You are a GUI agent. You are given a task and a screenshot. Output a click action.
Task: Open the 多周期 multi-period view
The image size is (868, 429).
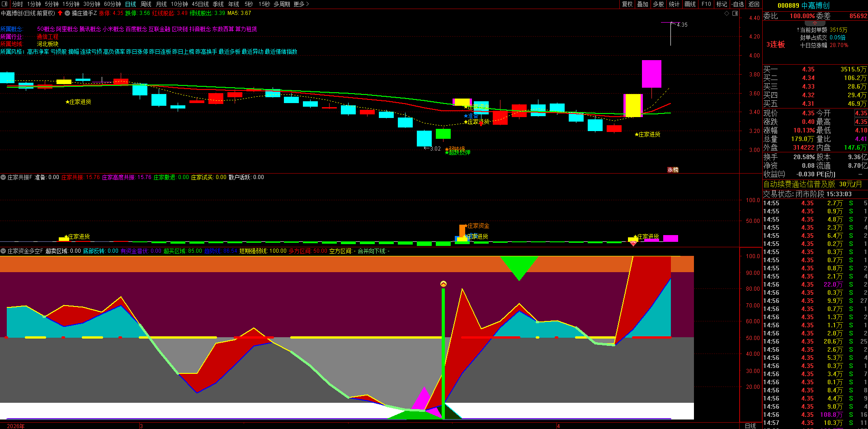point(282,4)
